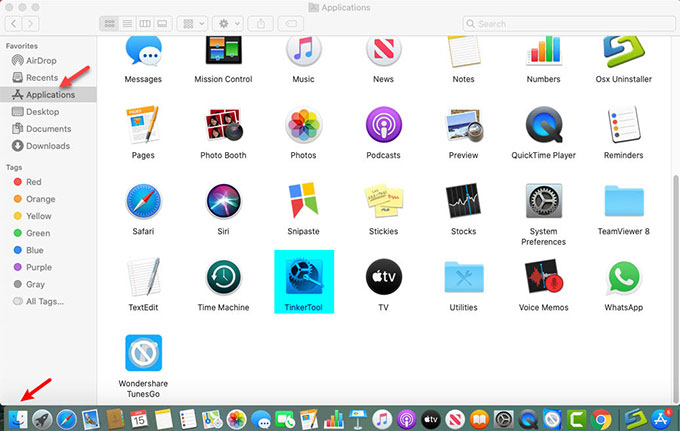The height and width of the screenshot is (431, 680).
Task: Click the window vertical scrollbar
Action: 676,288
